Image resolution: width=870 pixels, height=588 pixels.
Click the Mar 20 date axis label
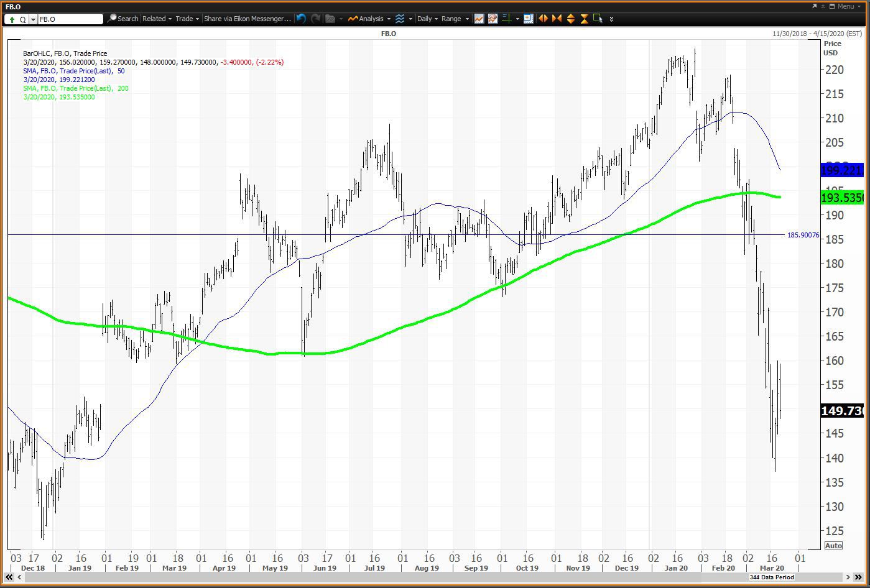point(772,568)
